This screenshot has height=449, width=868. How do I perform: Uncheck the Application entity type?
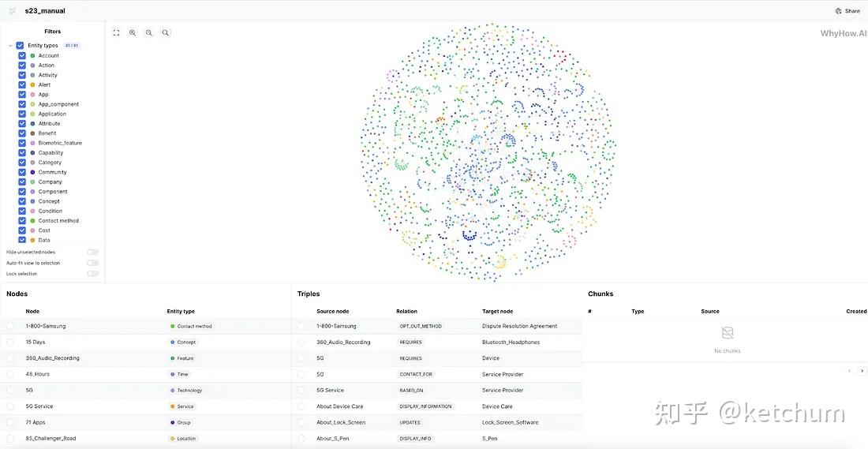pos(22,114)
